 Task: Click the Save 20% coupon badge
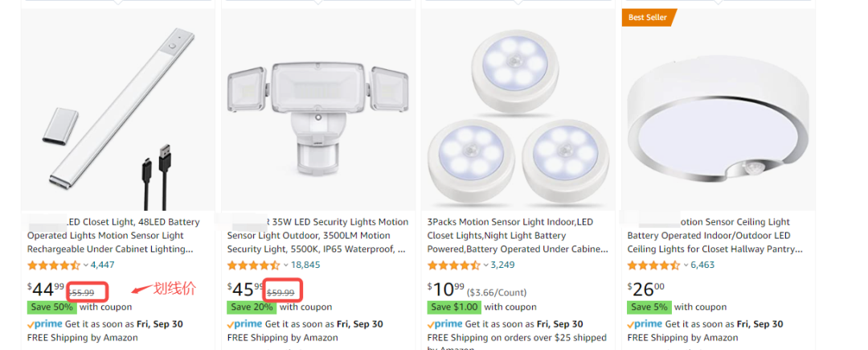coord(252,307)
